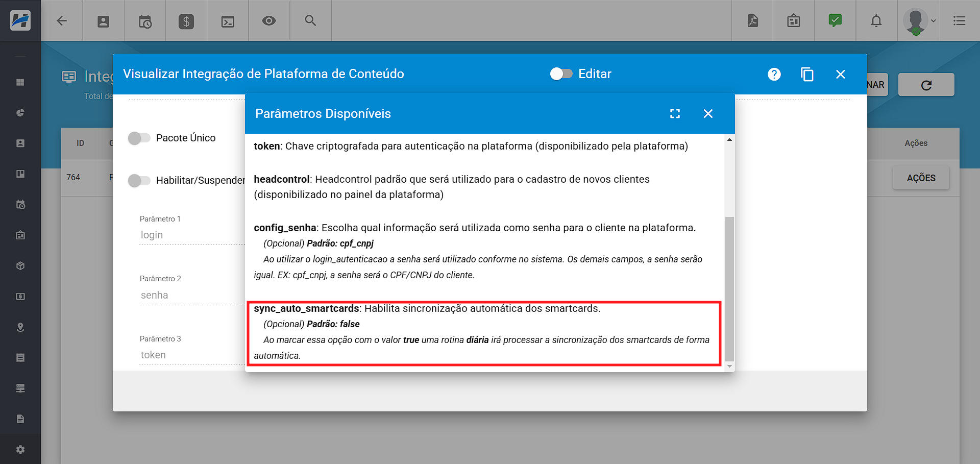
Task: Toggle the Pacote Único switch
Action: (139, 138)
